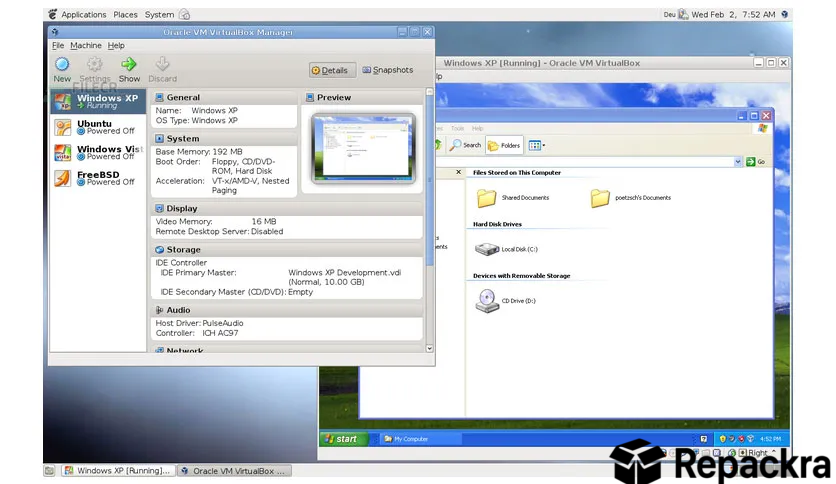The image size is (836, 484).
Task: Switch to Oracle VM VirtualBox taskbar entry
Action: click(x=234, y=471)
